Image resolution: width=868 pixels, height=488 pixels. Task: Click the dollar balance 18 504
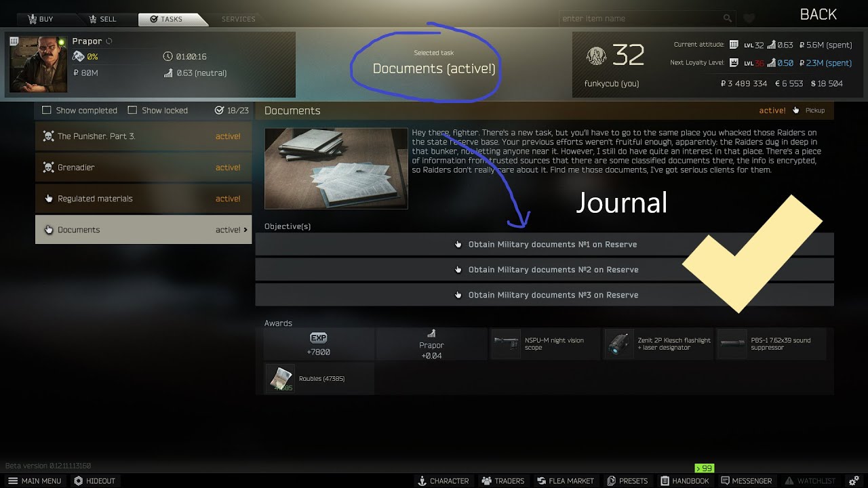pyautogui.click(x=827, y=83)
